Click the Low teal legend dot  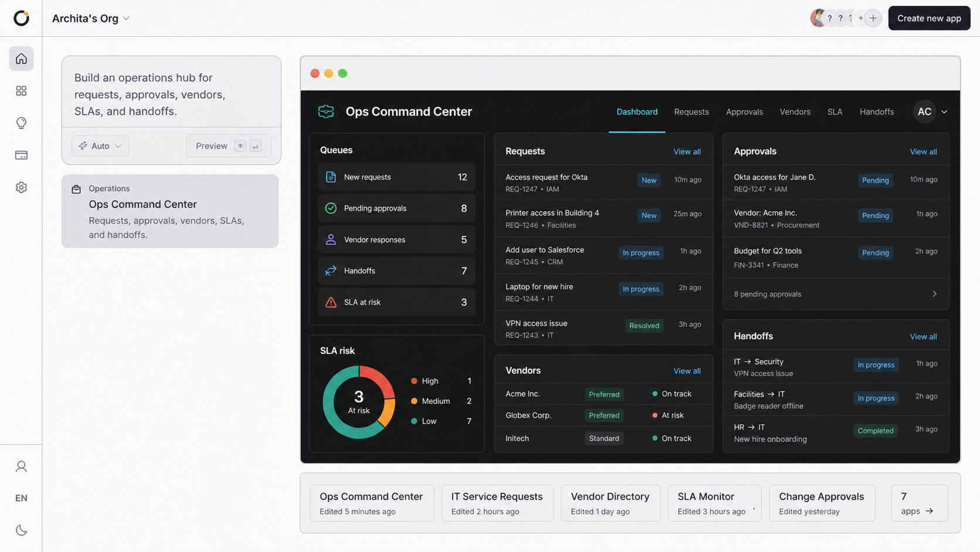(x=414, y=421)
